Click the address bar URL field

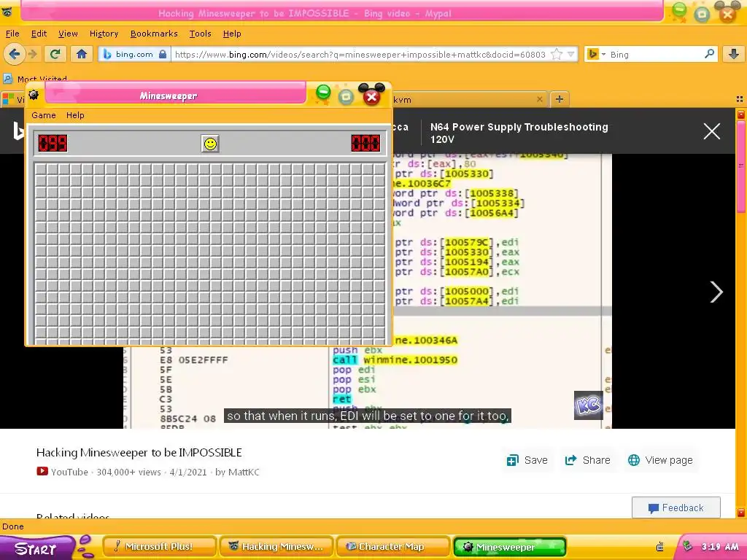(360, 54)
